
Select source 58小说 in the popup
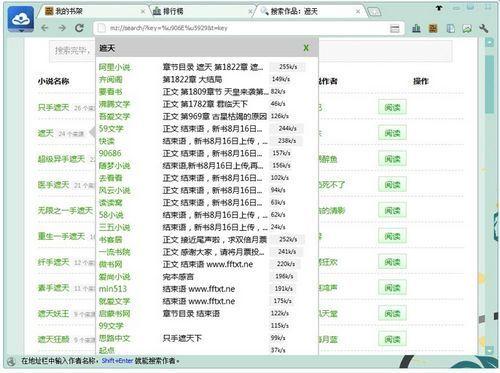111,215
